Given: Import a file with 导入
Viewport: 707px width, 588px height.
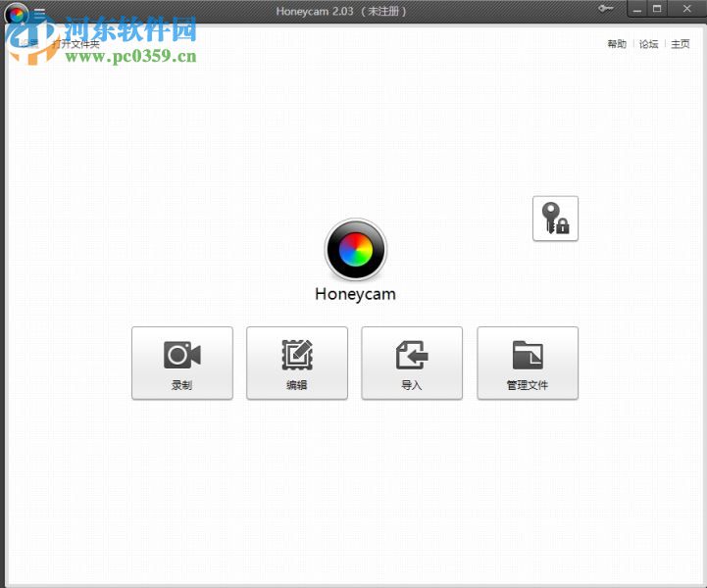Looking at the screenshot, I should (x=412, y=364).
